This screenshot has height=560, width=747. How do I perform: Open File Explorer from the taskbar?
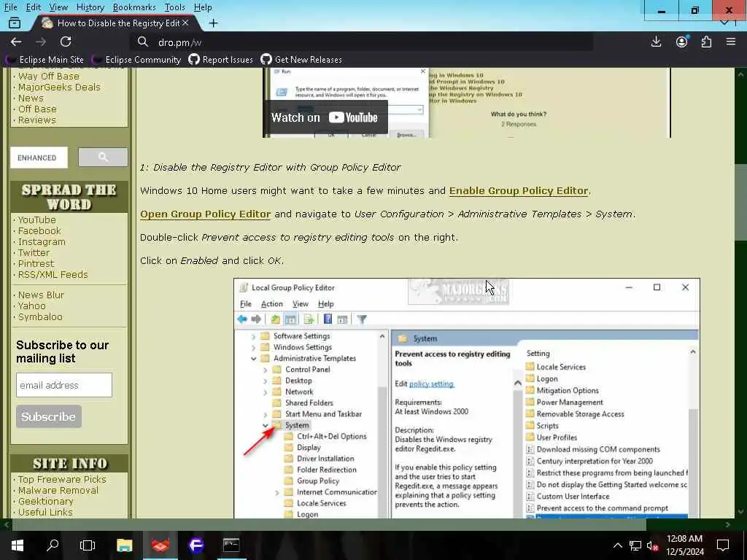coord(124,545)
